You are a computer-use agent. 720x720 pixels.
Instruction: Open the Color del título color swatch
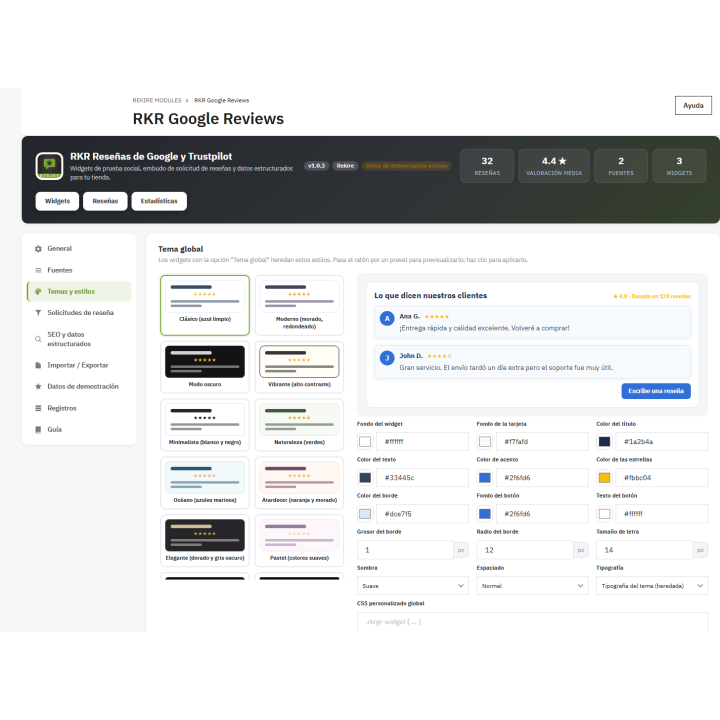coord(604,441)
